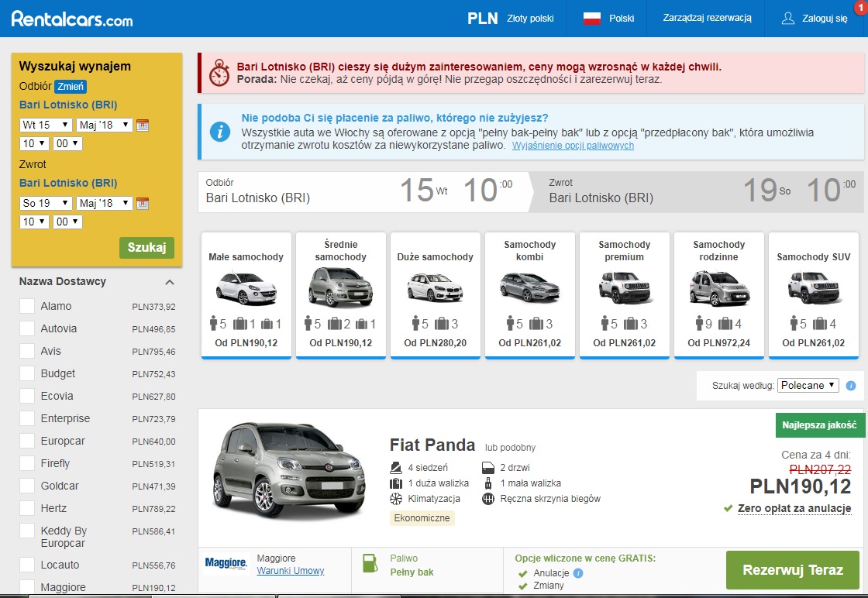Check the Autovia supplier checkbox
Viewport: 868px width, 598px height.
point(27,328)
